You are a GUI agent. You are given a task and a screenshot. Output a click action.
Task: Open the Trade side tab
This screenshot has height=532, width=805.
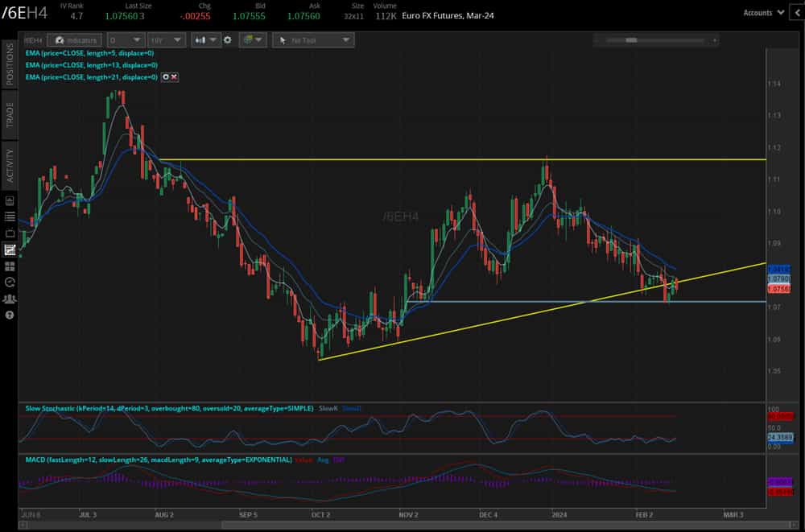tap(10, 116)
